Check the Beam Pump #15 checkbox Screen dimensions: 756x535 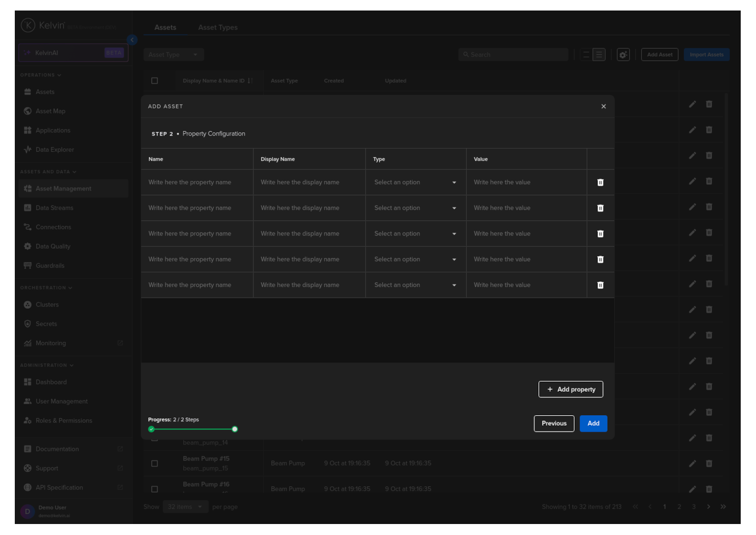[155, 463]
